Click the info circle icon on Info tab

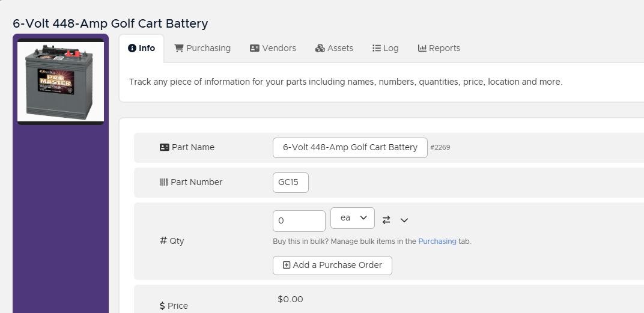pos(132,48)
